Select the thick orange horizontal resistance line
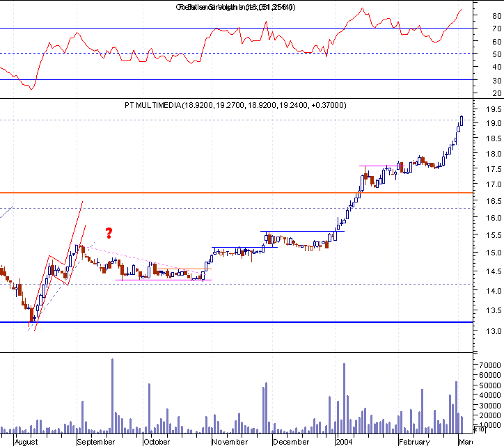 point(236,193)
